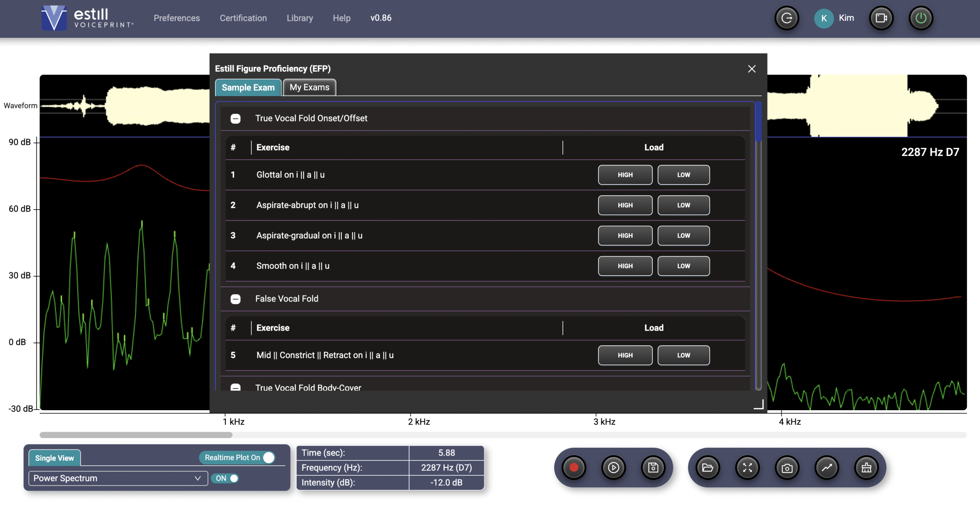
Task: Load HIGH for Aspirate-abrupt exercise
Action: (x=625, y=205)
